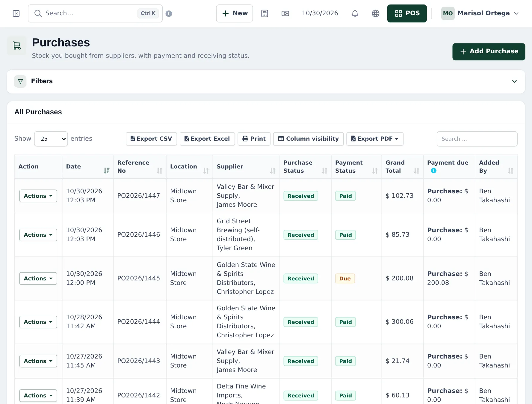The height and width of the screenshot is (404, 532).
Task: Open the entries count dropdown
Action: click(x=51, y=139)
